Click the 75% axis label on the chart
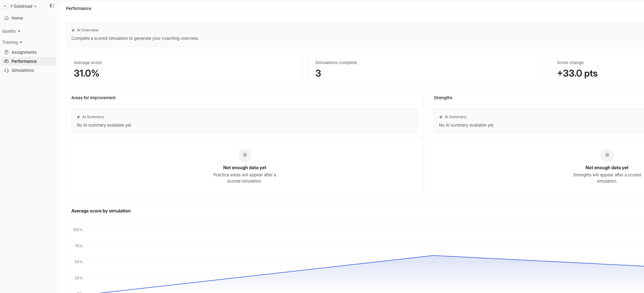Viewport: 644px width, 293px height. [x=79, y=246]
